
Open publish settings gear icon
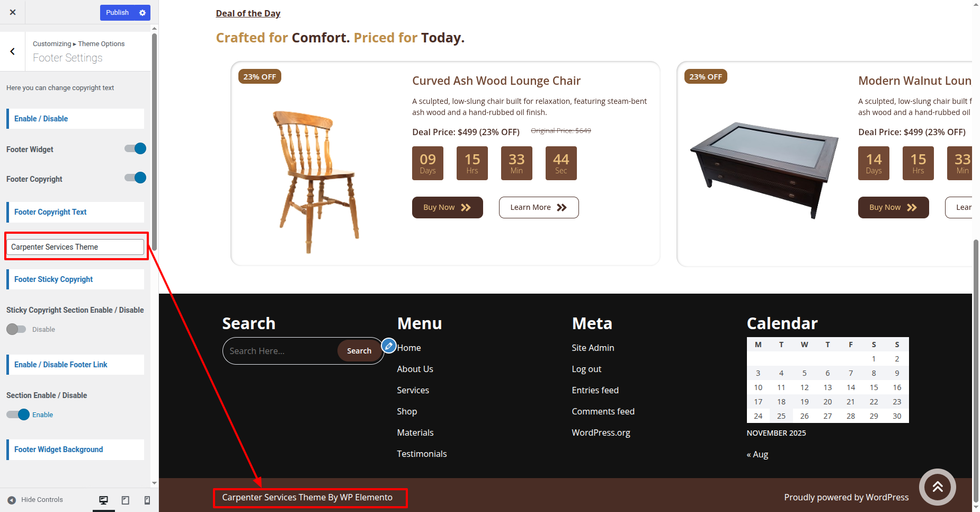[x=142, y=13]
